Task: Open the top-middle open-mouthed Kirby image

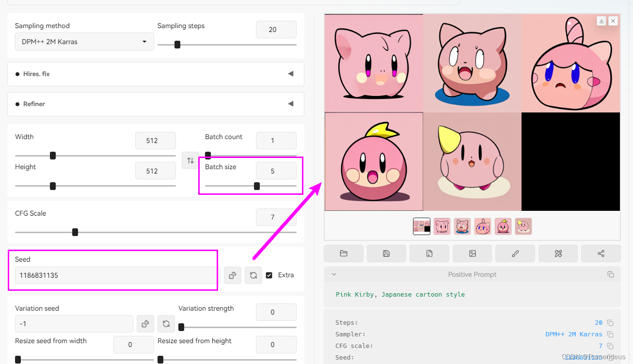Action: [472, 63]
